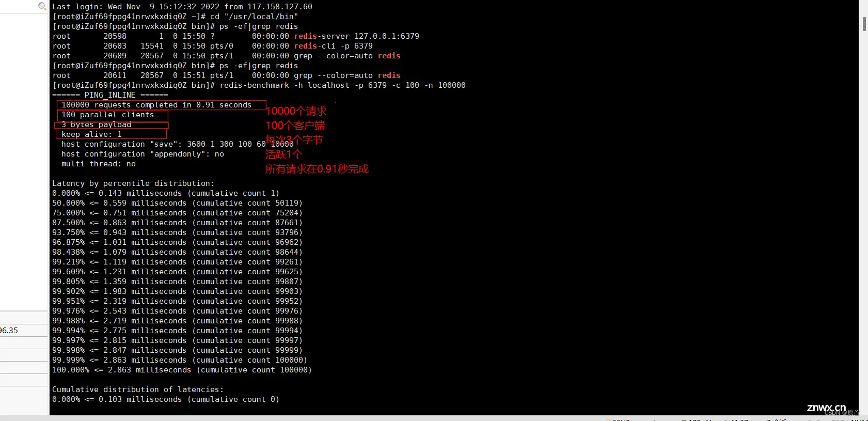Click the redis-cli -p 6379 process row
Image resolution: width=868 pixels, height=421 pixels.
(213, 46)
